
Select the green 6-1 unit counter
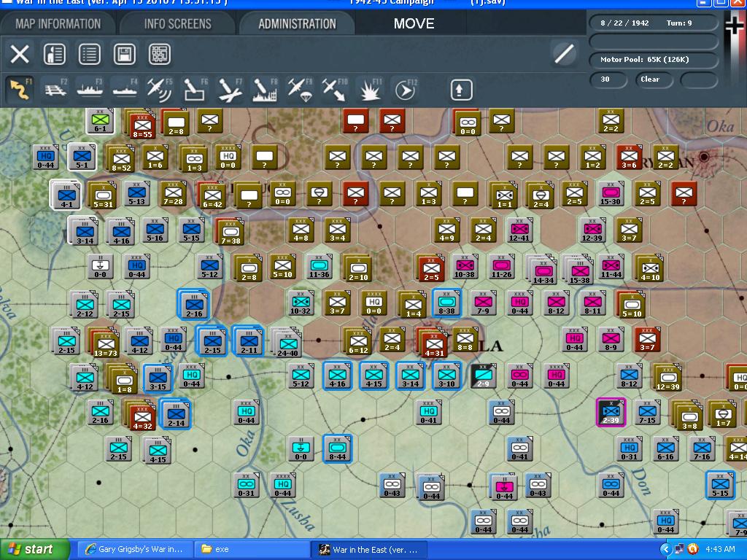(x=100, y=121)
